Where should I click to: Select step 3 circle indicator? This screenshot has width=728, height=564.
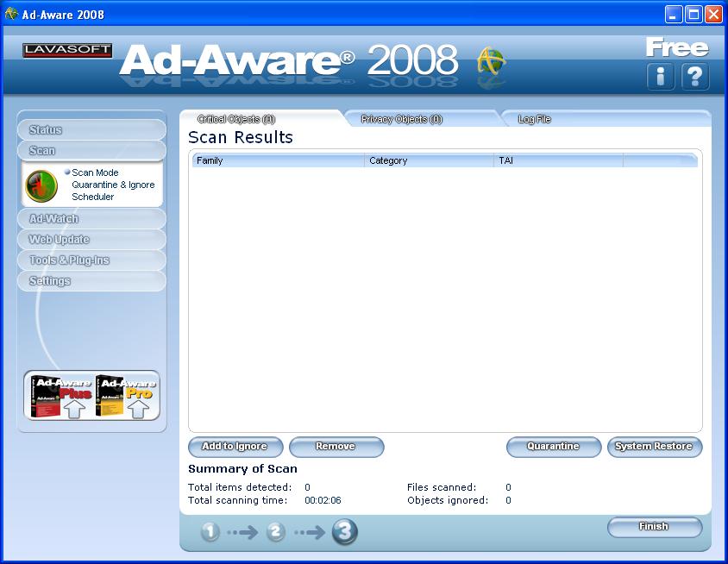[x=344, y=531]
